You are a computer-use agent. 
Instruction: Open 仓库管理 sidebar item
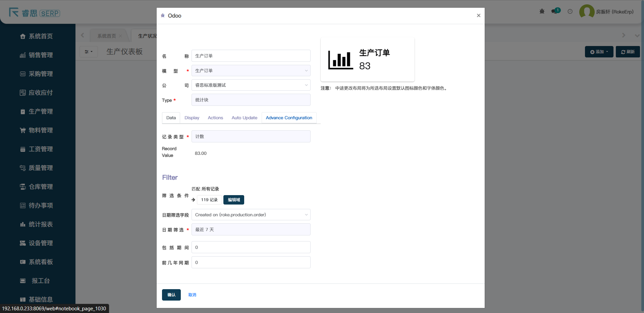pyautogui.click(x=41, y=187)
